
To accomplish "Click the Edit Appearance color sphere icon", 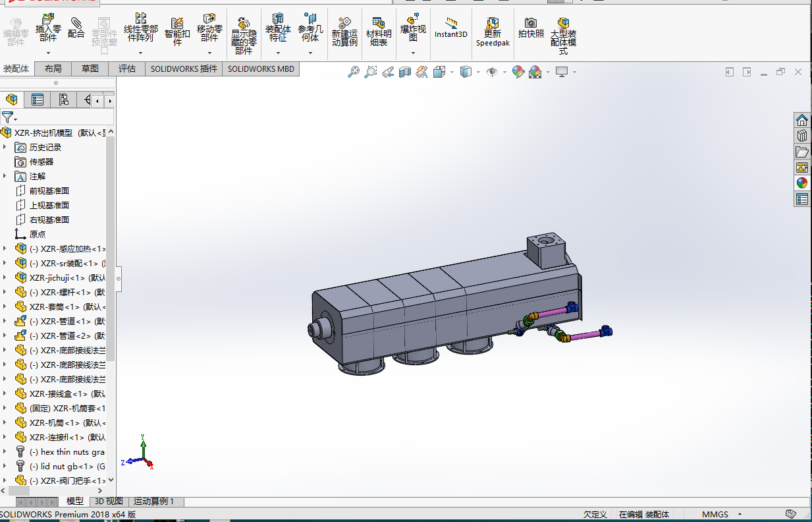I will 518,72.
